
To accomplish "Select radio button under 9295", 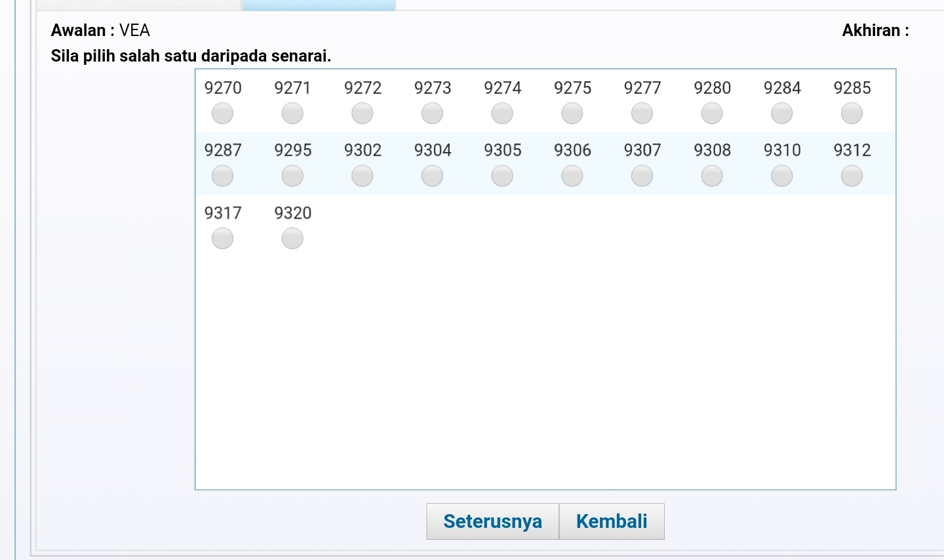I will tap(292, 176).
